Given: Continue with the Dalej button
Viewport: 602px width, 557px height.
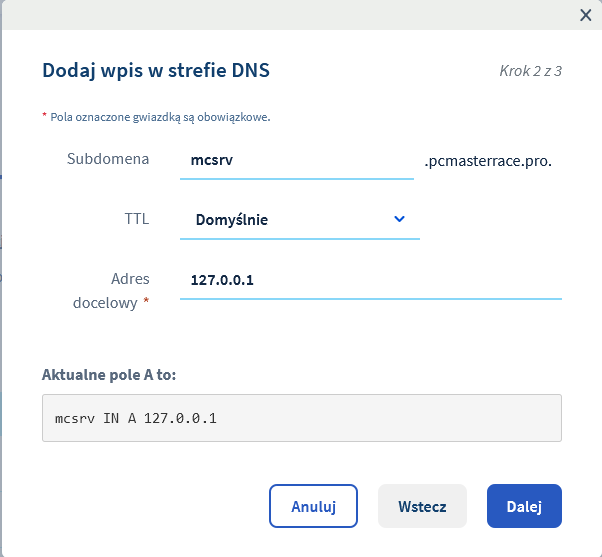Looking at the screenshot, I should pyautogui.click(x=524, y=506).
